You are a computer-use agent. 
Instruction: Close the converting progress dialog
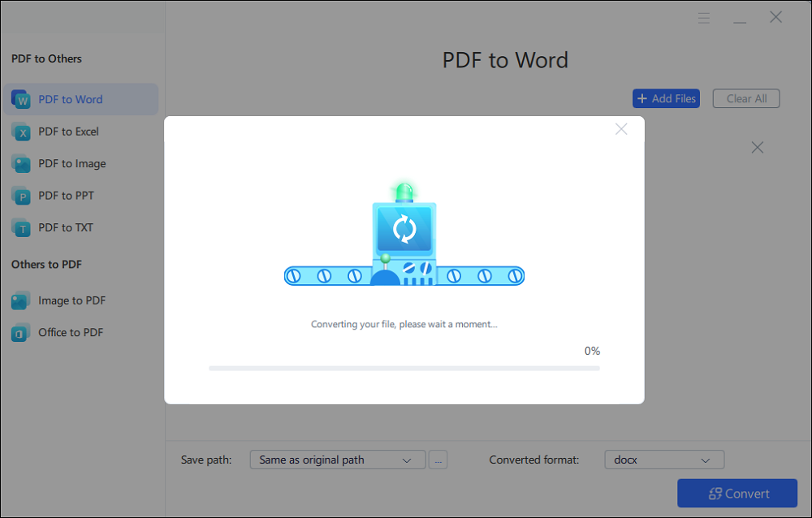click(x=621, y=128)
